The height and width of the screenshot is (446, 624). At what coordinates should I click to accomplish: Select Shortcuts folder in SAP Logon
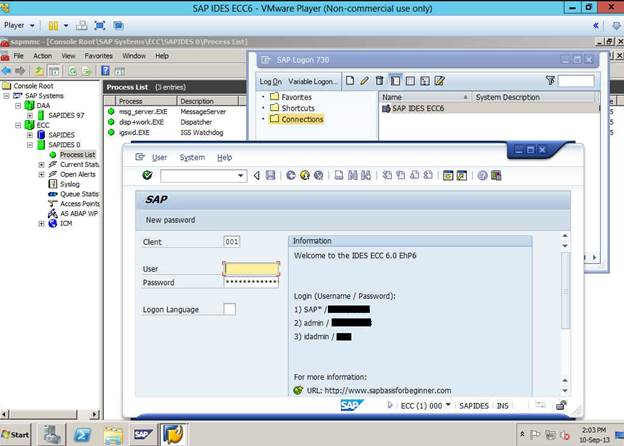coord(298,108)
